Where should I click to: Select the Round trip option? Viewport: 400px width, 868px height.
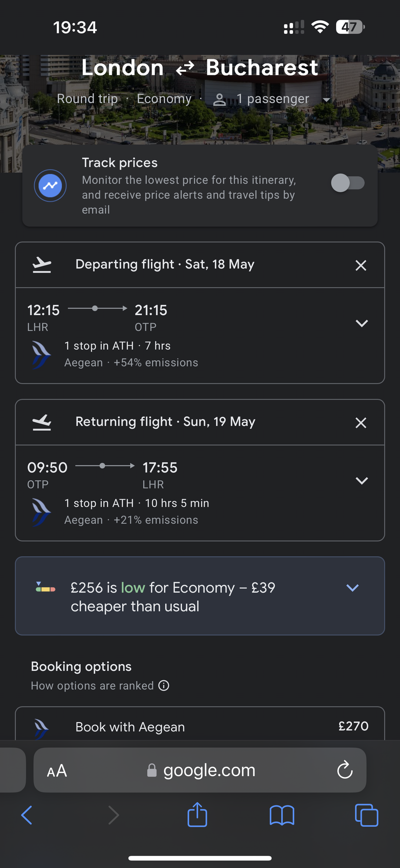tap(87, 99)
